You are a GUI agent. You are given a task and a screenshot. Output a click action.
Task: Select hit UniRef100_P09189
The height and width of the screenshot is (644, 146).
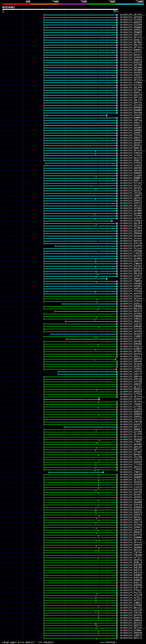[x=131, y=291]
